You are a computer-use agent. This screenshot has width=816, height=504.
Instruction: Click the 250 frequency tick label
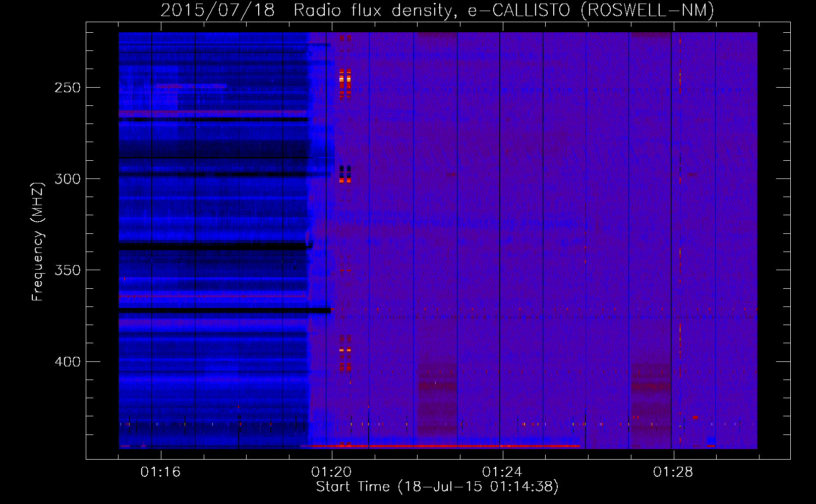68,88
